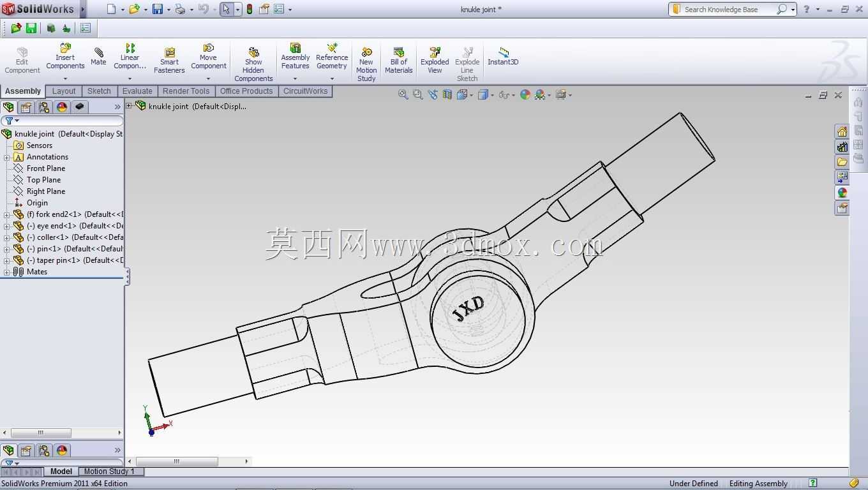Expand the coller<1> component node

coord(7,237)
